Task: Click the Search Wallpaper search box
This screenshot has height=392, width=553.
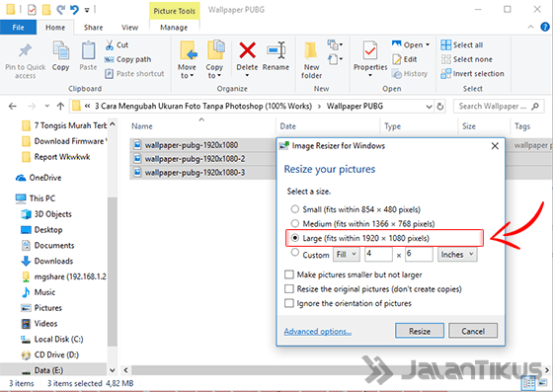Action: pyautogui.click(x=499, y=106)
